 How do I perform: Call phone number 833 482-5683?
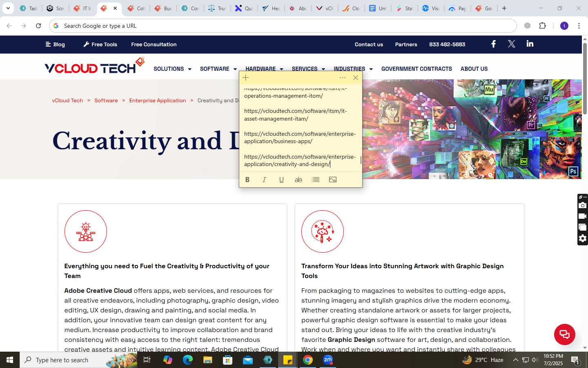pyautogui.click(x=447, y=44)
